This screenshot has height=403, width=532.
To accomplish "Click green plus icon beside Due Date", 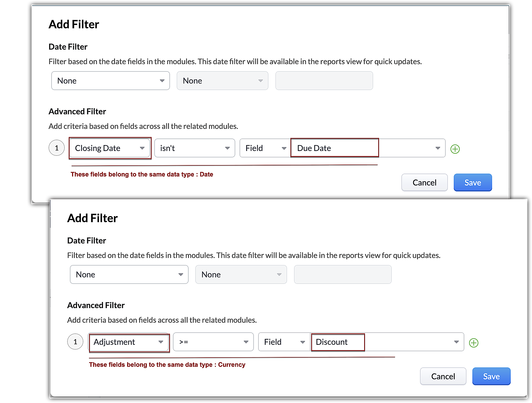I will click(x=455, y=149).
